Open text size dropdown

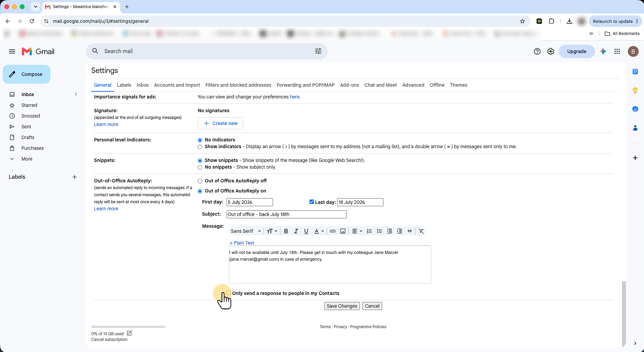pos(272,231)
